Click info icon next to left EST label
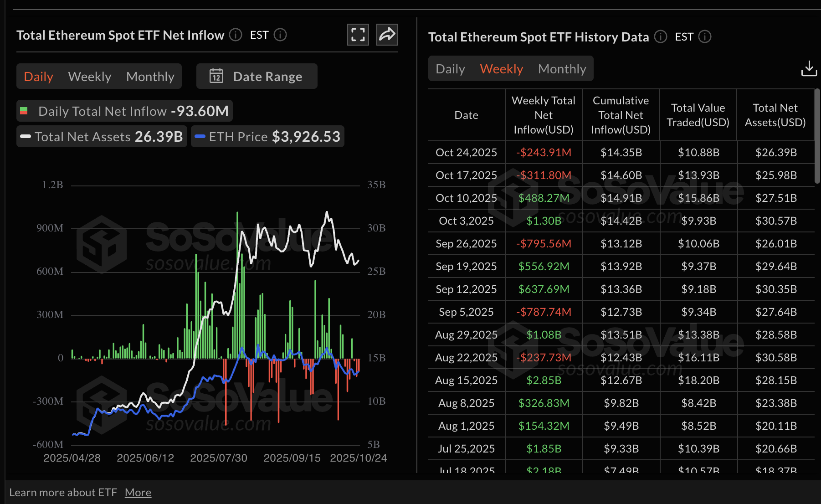This screenshot has height=504, width=821. click(x=280, y=35)
